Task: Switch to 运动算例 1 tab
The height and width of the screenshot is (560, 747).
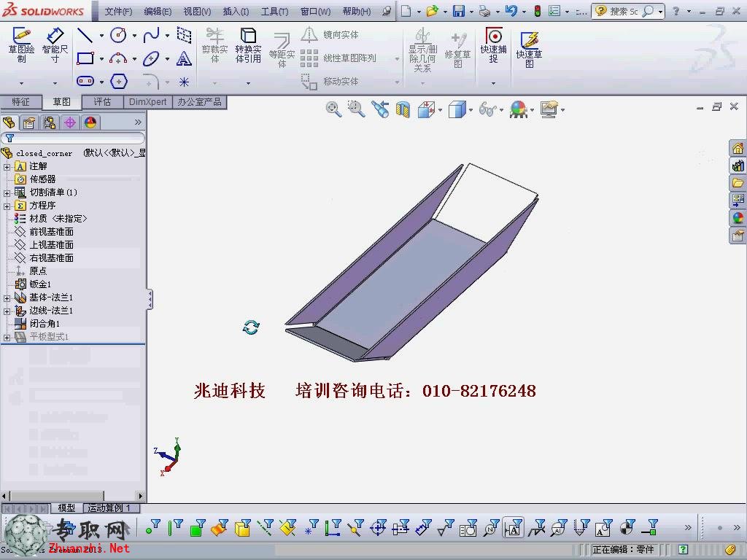Action: [x=109, y=508]
